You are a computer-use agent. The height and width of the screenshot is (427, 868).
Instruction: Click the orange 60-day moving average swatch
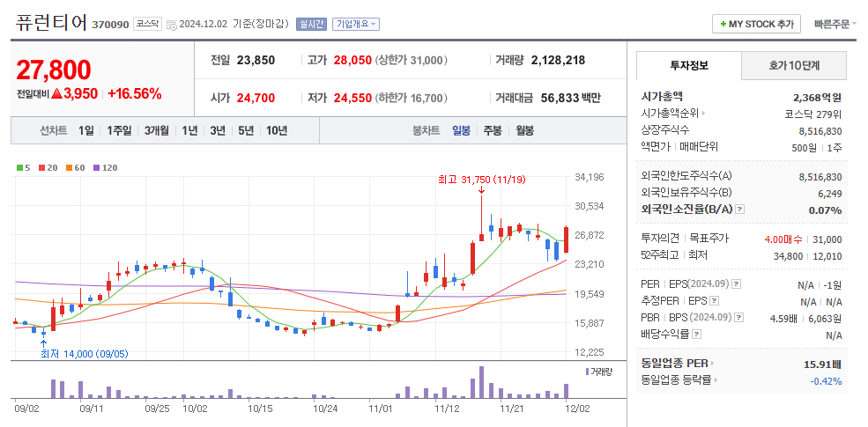coord(69,167)
